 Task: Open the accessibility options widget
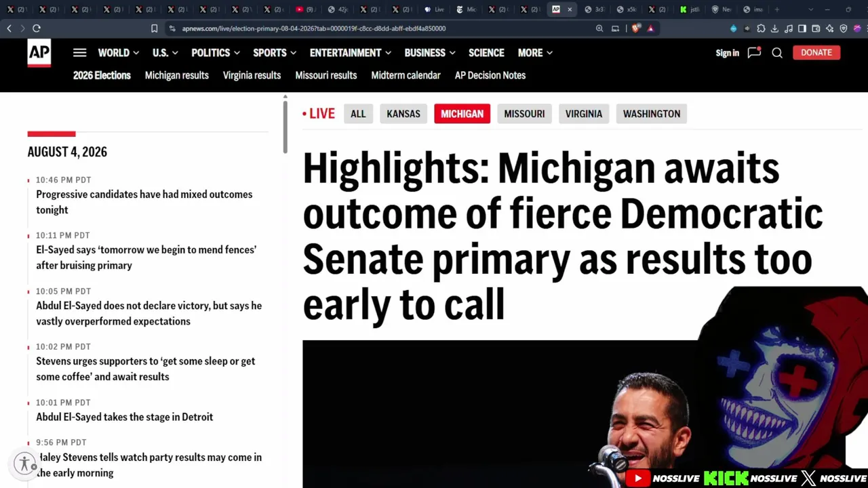pyautogui.click(x=25, y=464)
